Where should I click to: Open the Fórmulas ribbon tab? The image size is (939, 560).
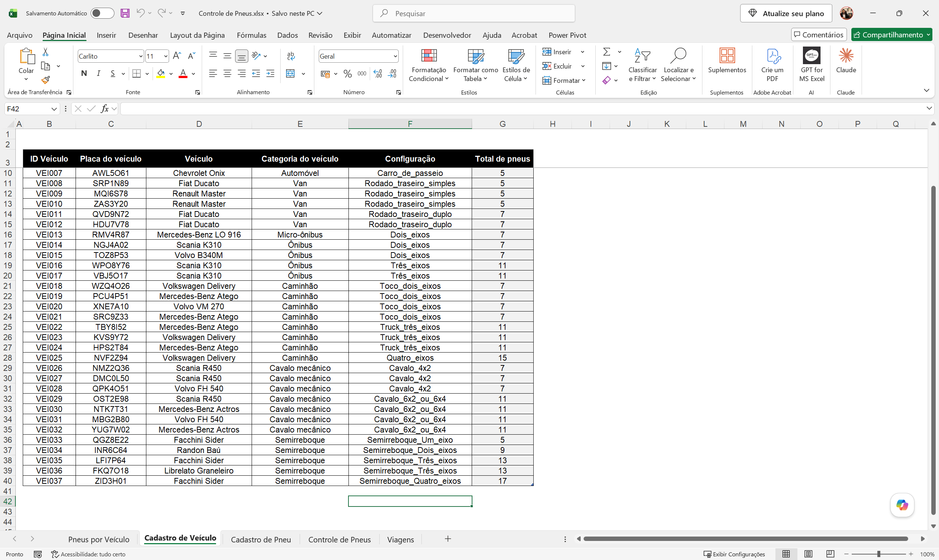(252, 35)
